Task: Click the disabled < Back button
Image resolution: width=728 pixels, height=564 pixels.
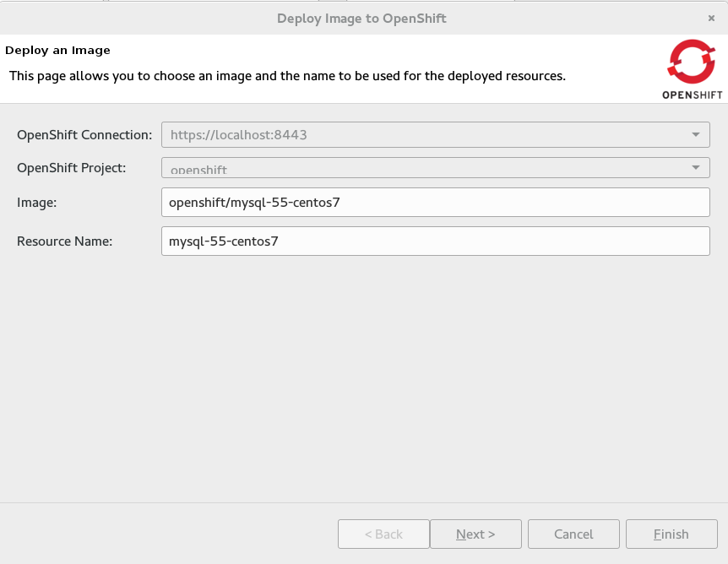Action: click(x=383, y=534)
